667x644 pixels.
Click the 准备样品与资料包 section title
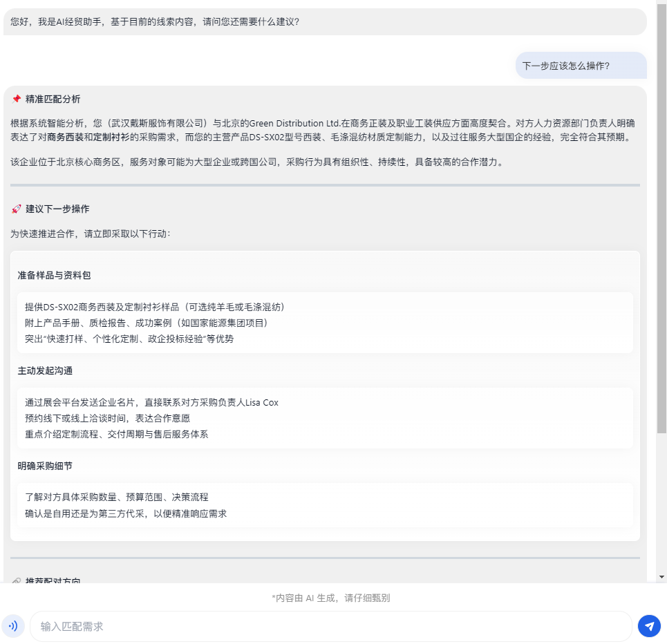(54, 275)
